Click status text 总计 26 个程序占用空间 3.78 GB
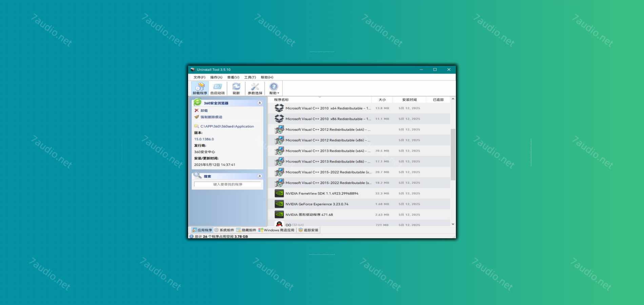 tap(221, 237)
